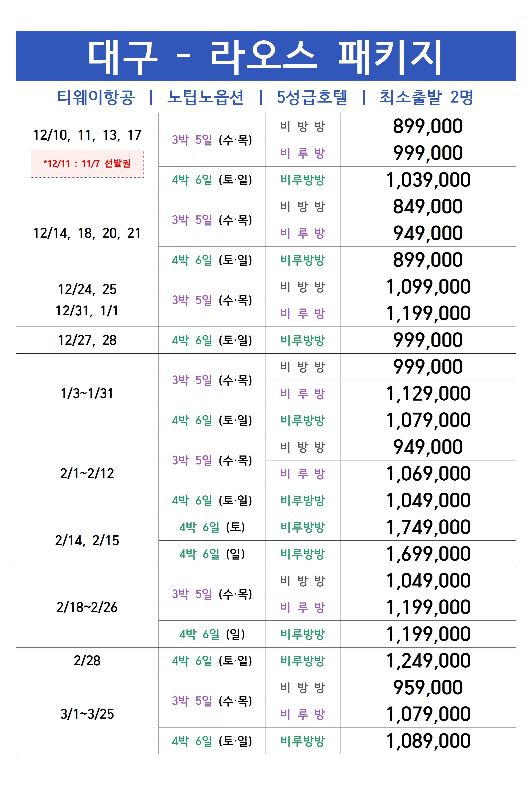The image size is (532, 811).
Task: Click the title 대구 - 라오스 패키지
Action: (x=265, y=57)
